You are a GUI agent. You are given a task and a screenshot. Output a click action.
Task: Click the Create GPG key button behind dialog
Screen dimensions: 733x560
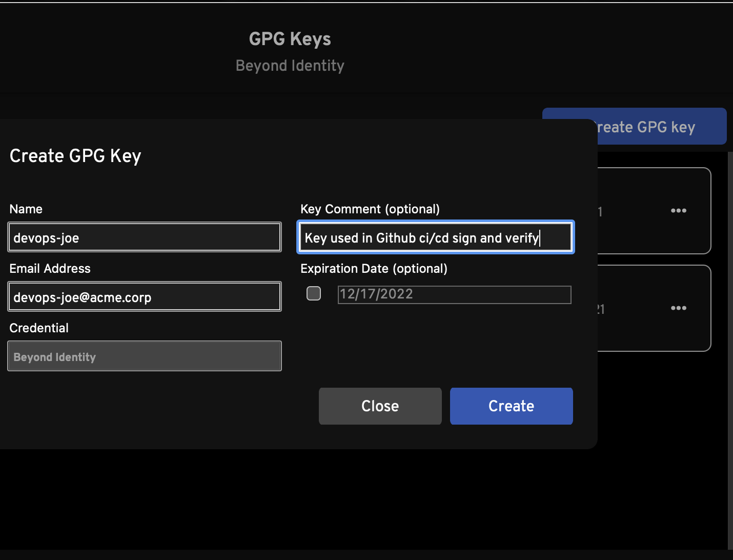[661, 127]
